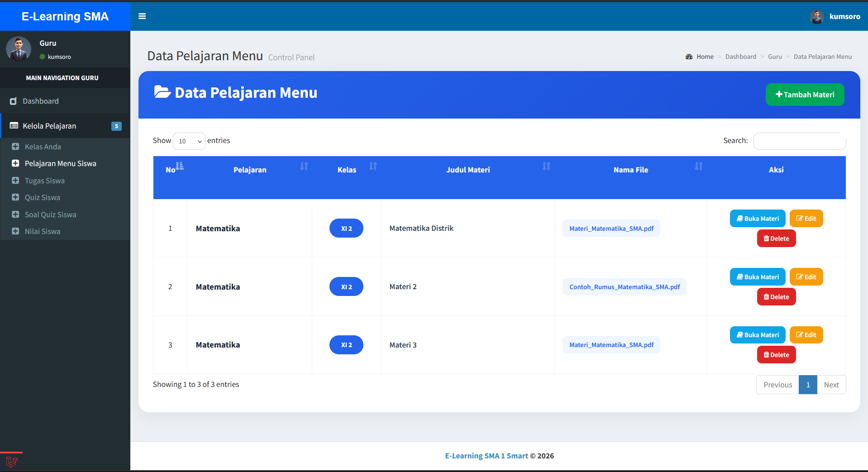Click the Previous pagination button

coord(777,385)
